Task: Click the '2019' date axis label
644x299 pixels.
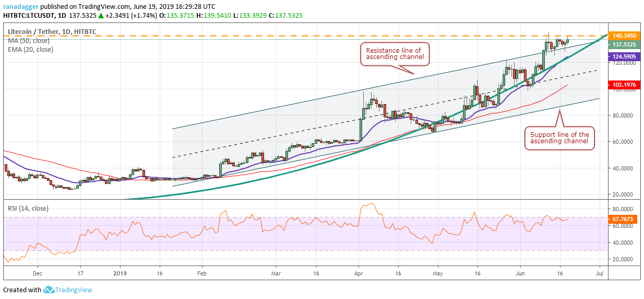Action: click(x=121, y=273)
